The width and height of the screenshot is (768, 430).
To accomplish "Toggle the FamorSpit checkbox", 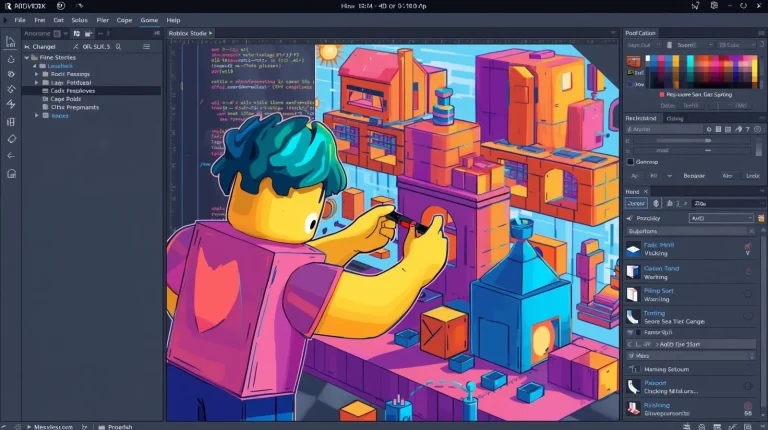I will (x=638, y=333).
